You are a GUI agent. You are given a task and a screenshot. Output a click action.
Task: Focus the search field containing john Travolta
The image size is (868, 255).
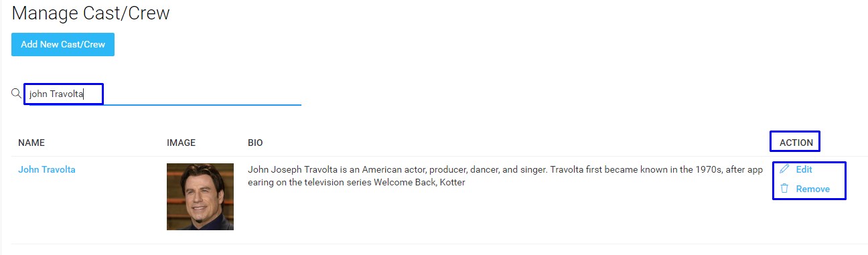(x=163, y=94)
